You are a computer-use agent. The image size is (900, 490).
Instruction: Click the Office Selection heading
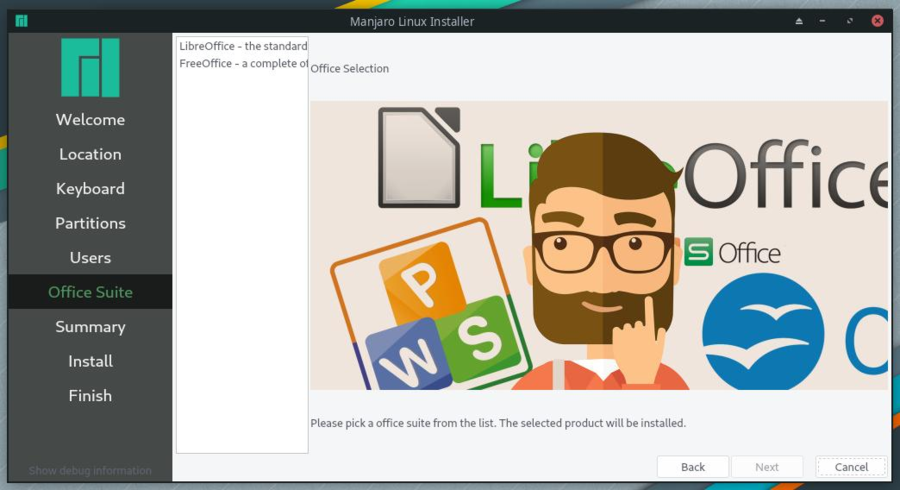point(350,68)
